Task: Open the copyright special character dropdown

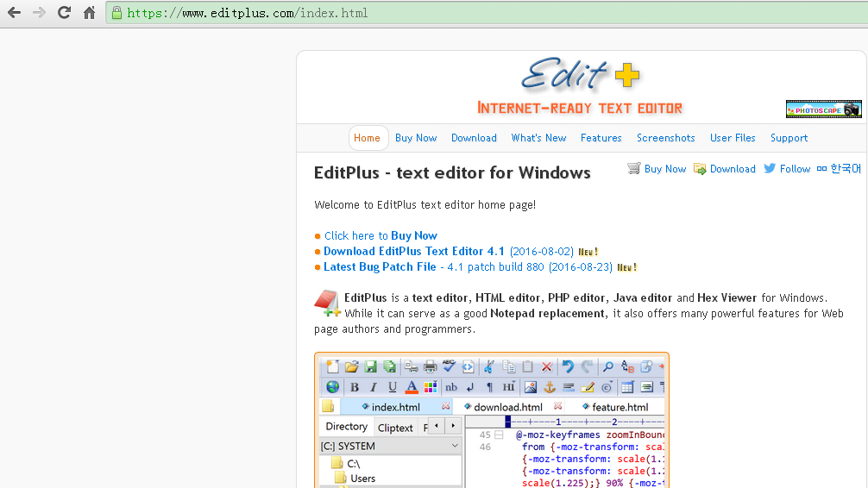Action: pos(607,387)
